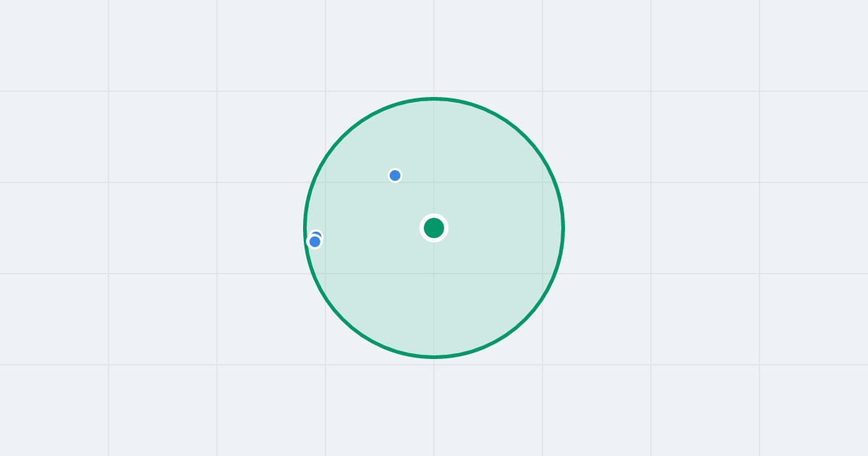The width and height of the screenshot is (868, 456).
Task: Select the front blue dot of the overlapping pair
Action: coord(315,242)
